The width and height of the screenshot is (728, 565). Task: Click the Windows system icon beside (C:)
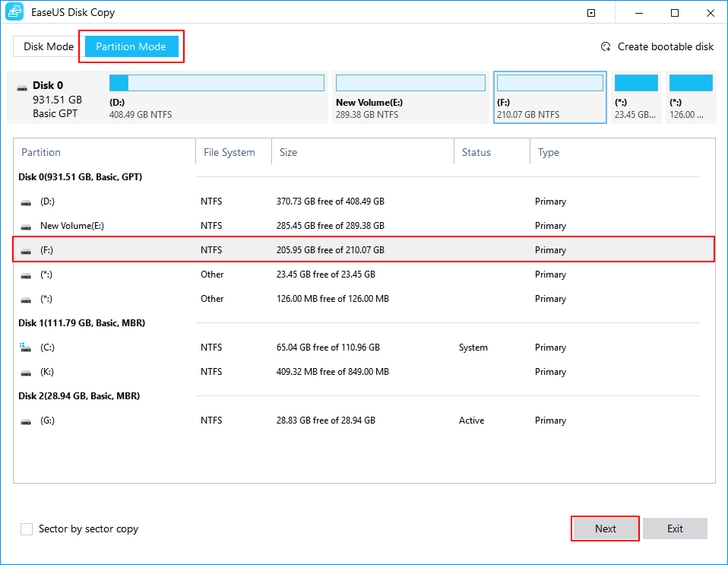coord(27,348)
